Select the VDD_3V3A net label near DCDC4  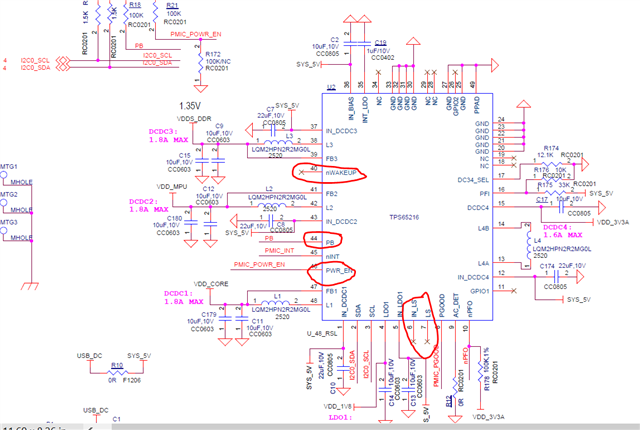coord(613,222)
